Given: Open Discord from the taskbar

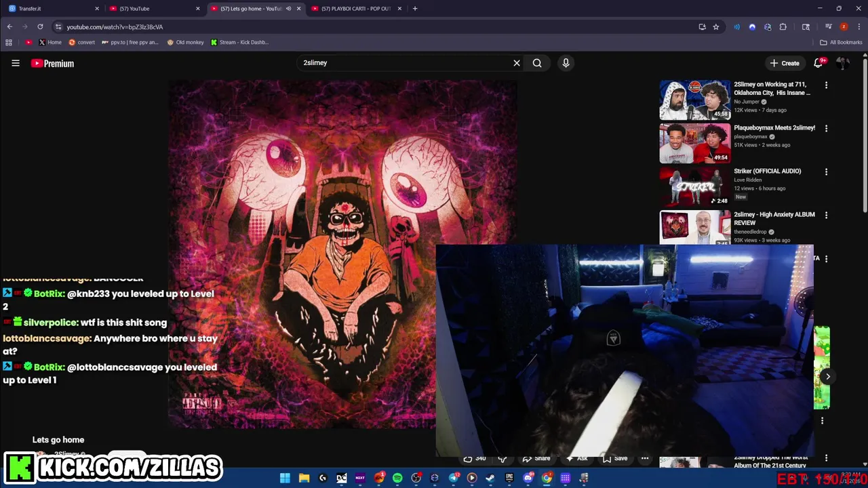Looking at the screenshot, I should click(528, 478).
